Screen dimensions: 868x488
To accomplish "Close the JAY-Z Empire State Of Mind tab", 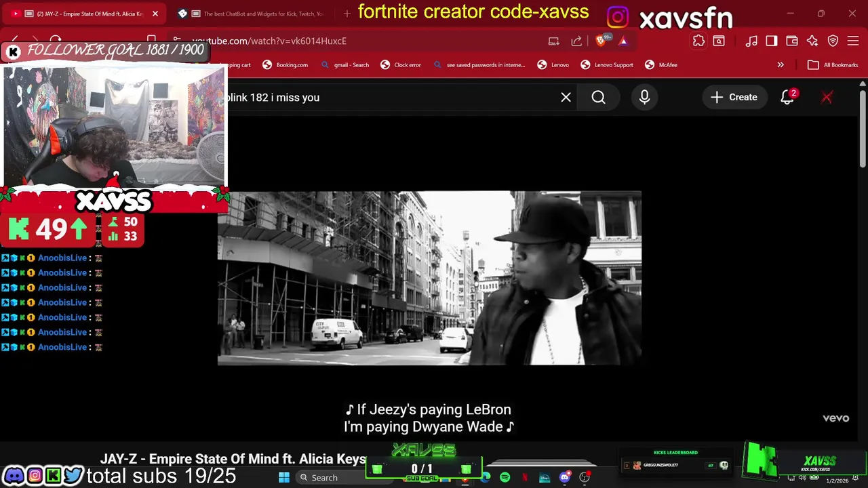I will (x=155, y=14).
